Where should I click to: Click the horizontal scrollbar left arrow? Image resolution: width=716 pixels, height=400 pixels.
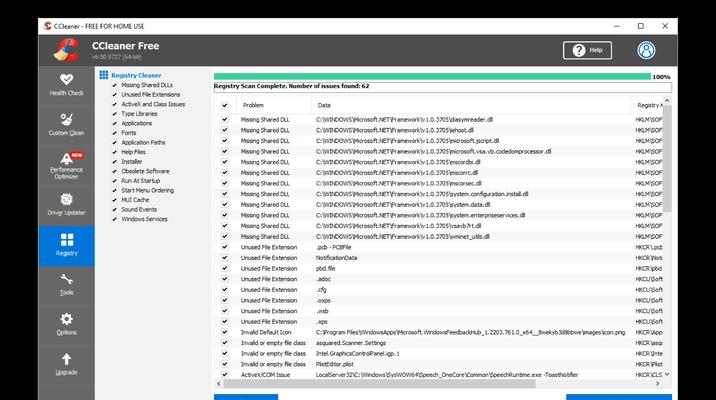coord(219,384)
